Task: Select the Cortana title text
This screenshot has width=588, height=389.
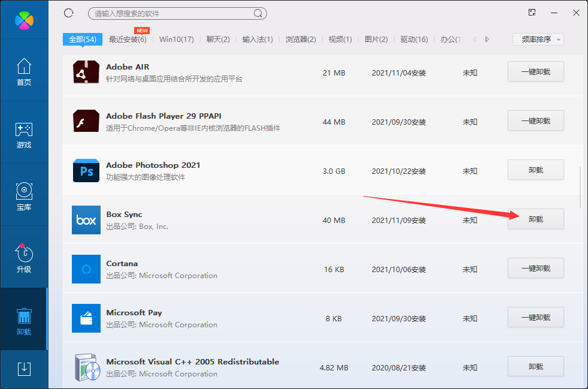Action: 122,264
